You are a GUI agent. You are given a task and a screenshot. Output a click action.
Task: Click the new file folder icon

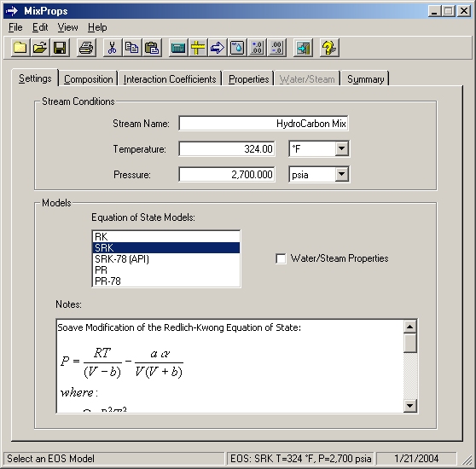click(x=20, y=48)
